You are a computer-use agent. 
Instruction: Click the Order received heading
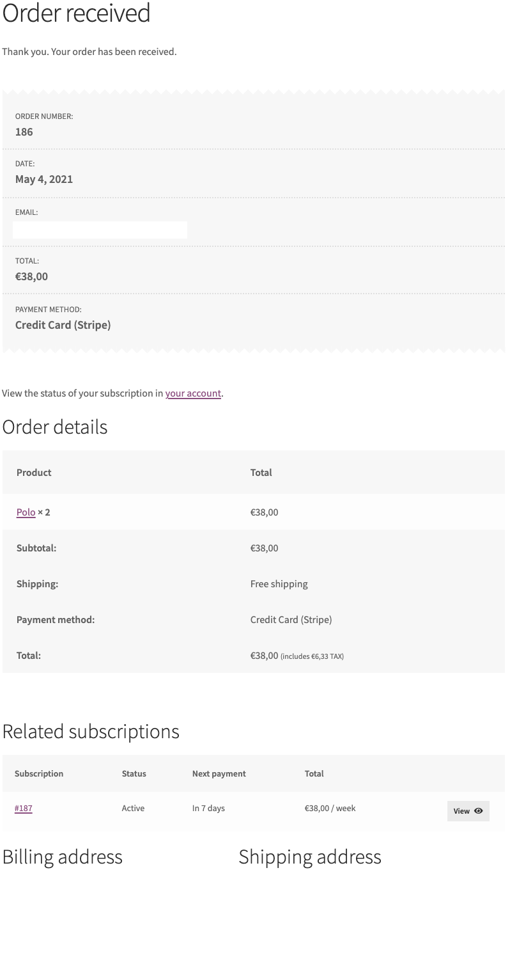click(x=77, y=14)
